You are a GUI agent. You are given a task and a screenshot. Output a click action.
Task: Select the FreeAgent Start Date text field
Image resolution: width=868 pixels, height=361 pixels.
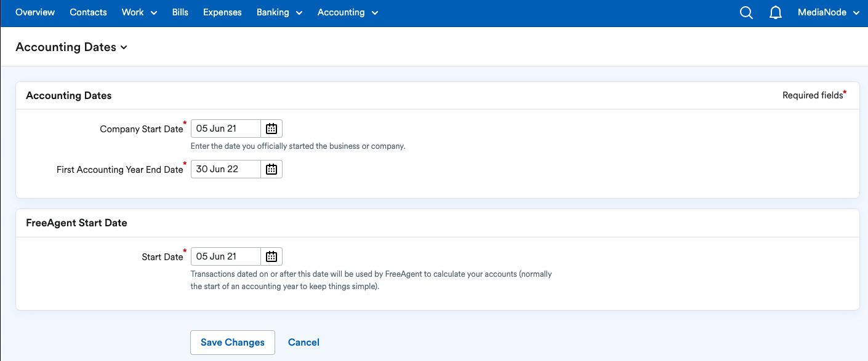coord(225,256)
